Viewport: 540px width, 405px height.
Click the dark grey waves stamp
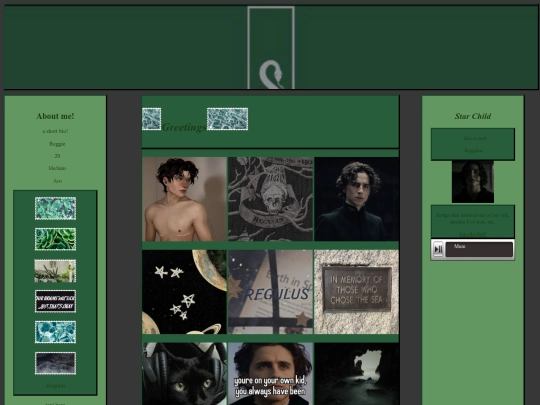tap(55, 363)
